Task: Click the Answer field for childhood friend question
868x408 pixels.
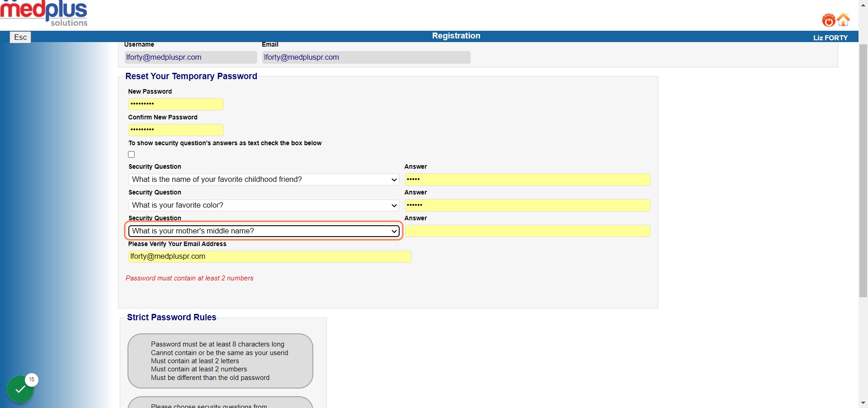Action: pyautogui.click(x=528, y=180)
